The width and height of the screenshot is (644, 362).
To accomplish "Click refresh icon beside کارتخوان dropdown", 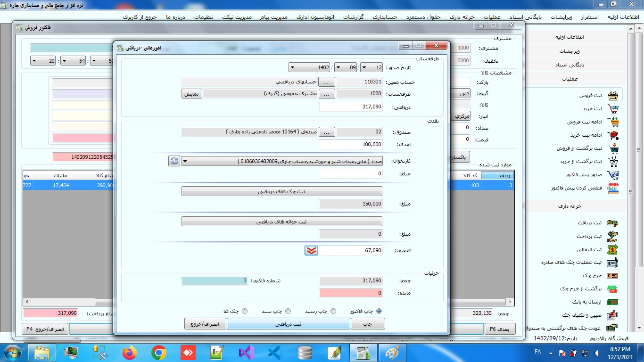I will tap(174, 161).
